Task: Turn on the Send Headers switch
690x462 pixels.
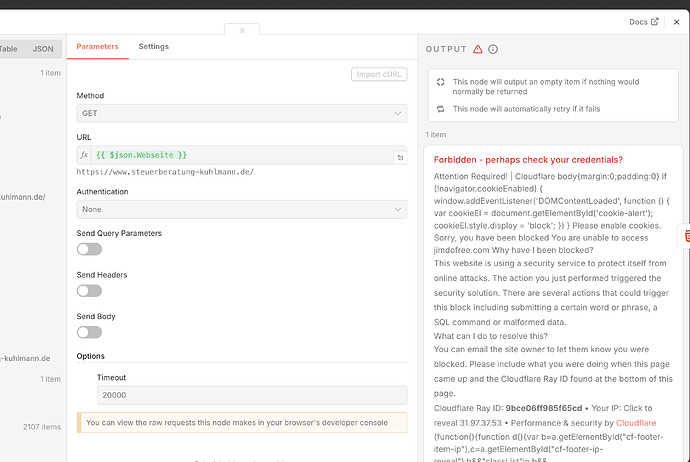Action: pos(89,291)
